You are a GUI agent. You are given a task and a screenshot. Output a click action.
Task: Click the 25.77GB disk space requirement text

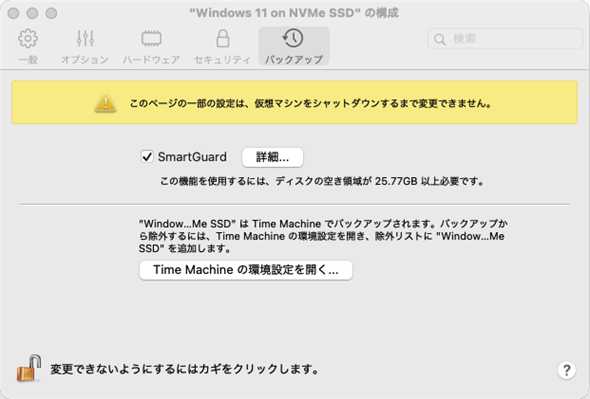coord(322,181)
